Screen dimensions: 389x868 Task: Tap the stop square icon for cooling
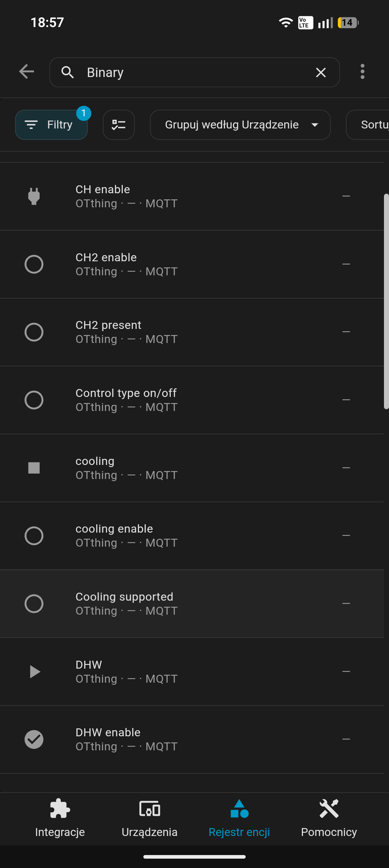click(34, 468)
